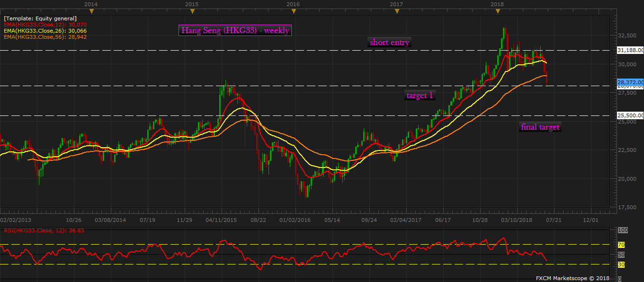The height and width of the screenshot is (282, 644).
Task: Click the Template: Equity general label
Action: tap(40, 18)
